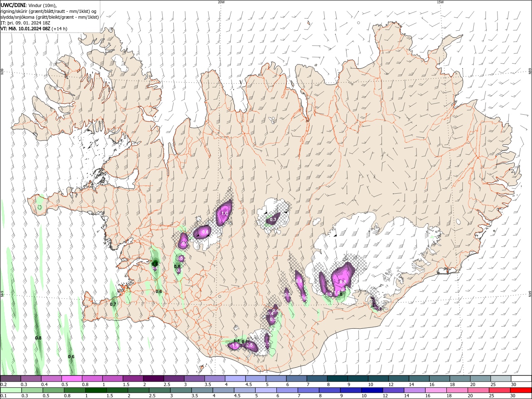Viewport: 532px width, 399px height.
Task: Click the '0.1' label under the rain legend
Action: [x=4, y=396]
